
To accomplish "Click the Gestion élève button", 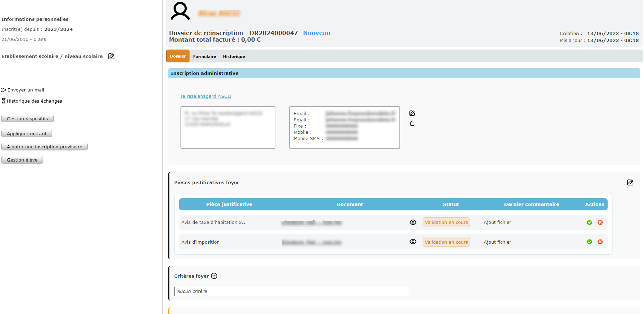I will point(22,160).
